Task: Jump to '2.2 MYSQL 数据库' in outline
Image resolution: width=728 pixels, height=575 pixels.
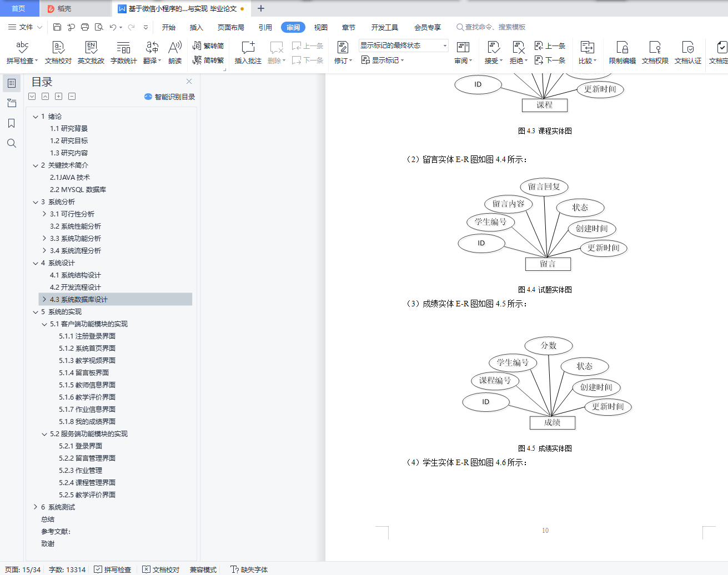Action: (x=78, y=190)
